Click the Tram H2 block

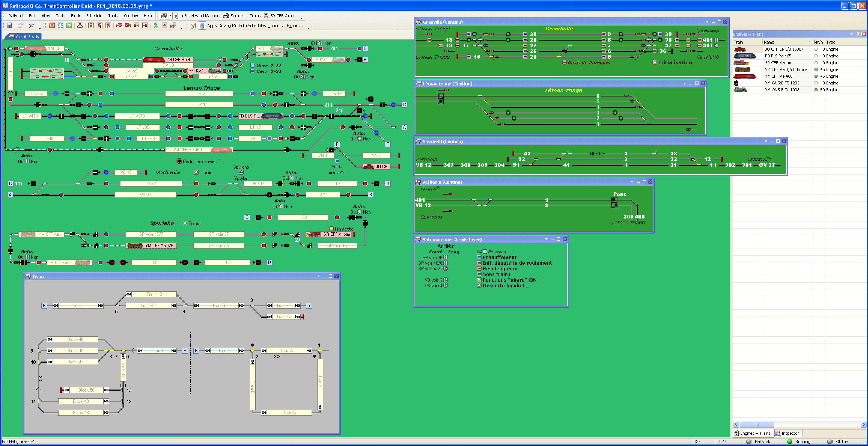pyautogui.click(x=154, y=294)
